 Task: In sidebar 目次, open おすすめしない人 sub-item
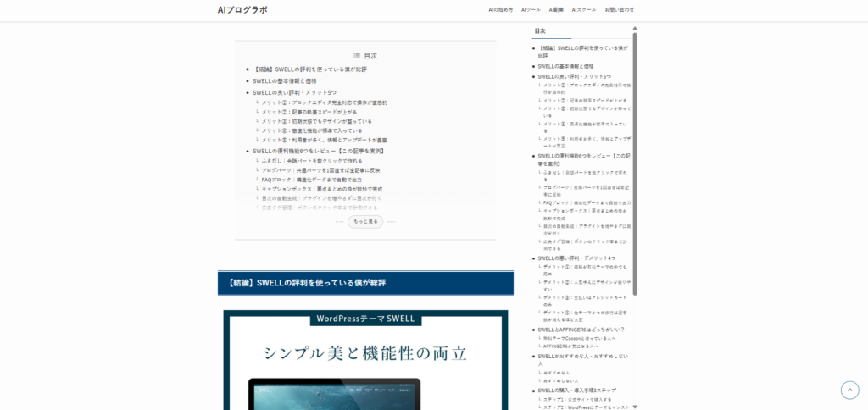click(x=560, y=381)
